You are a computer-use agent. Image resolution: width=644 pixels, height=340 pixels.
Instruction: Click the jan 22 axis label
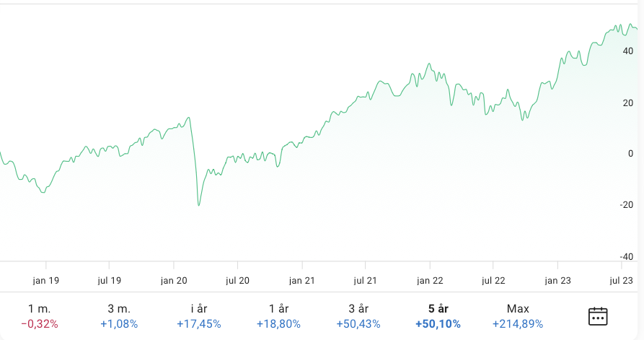(431, 280)
